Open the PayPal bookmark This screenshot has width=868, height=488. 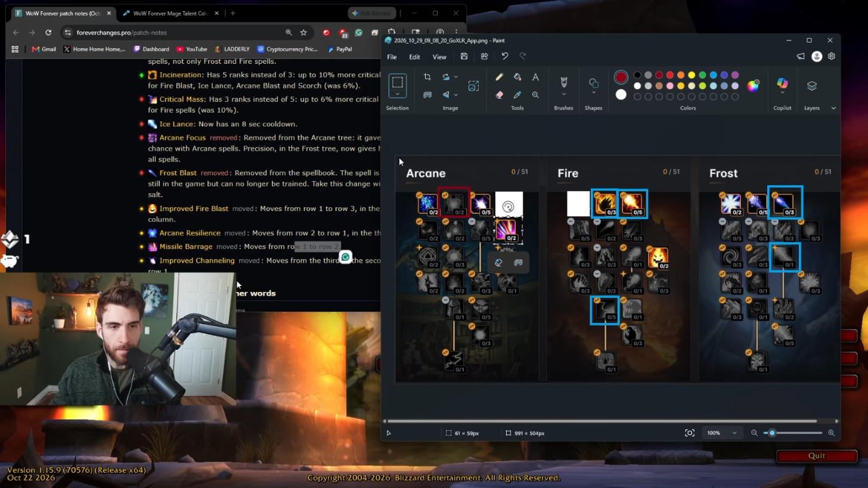(x=340, y=49)
